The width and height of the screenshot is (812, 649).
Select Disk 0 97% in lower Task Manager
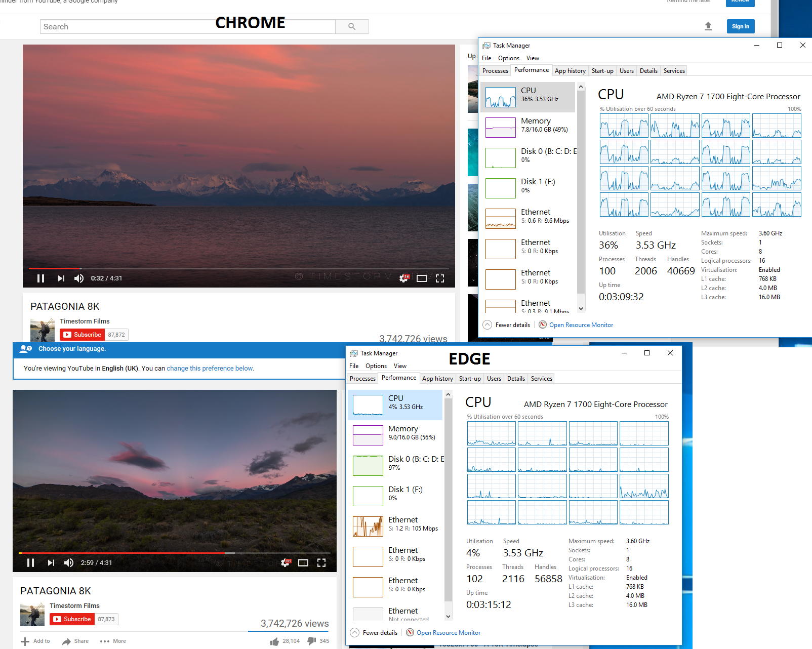[395, 465]
